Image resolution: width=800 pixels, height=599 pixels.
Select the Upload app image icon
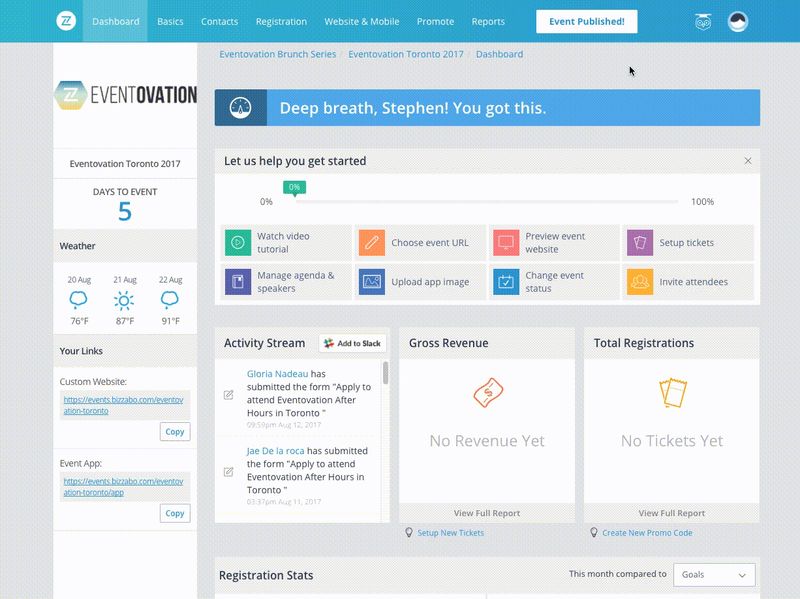tap(369, 281)
